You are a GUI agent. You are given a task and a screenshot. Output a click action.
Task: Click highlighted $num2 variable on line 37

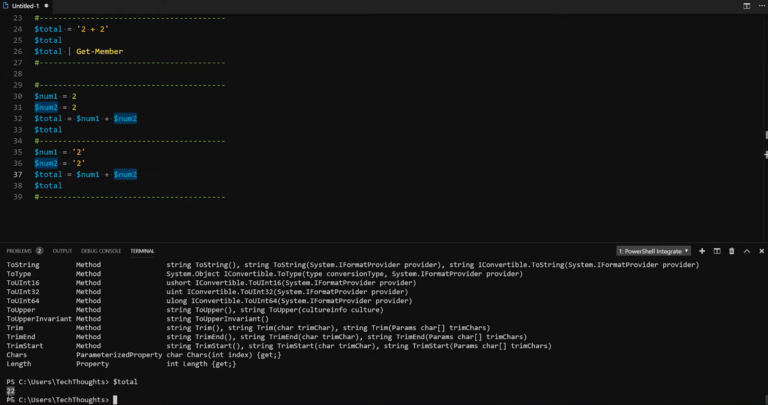pos(125,174)
